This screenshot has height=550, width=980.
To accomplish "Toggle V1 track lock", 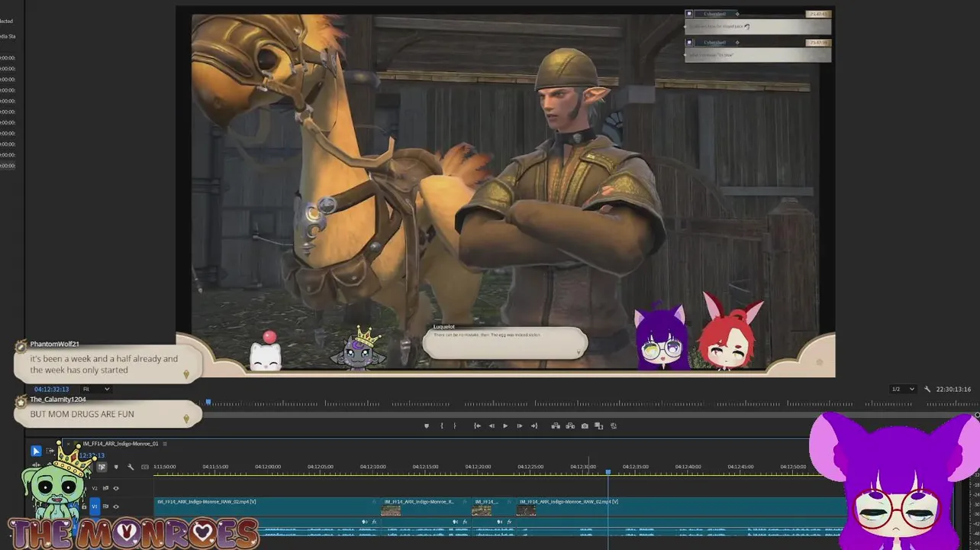I will (84, 506).
